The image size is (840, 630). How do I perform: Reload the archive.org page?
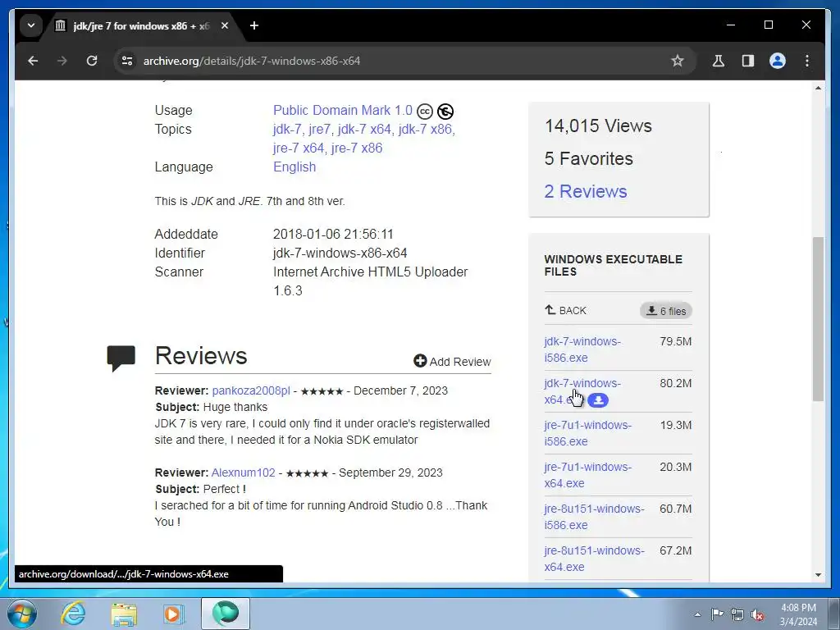pos(92,61)
